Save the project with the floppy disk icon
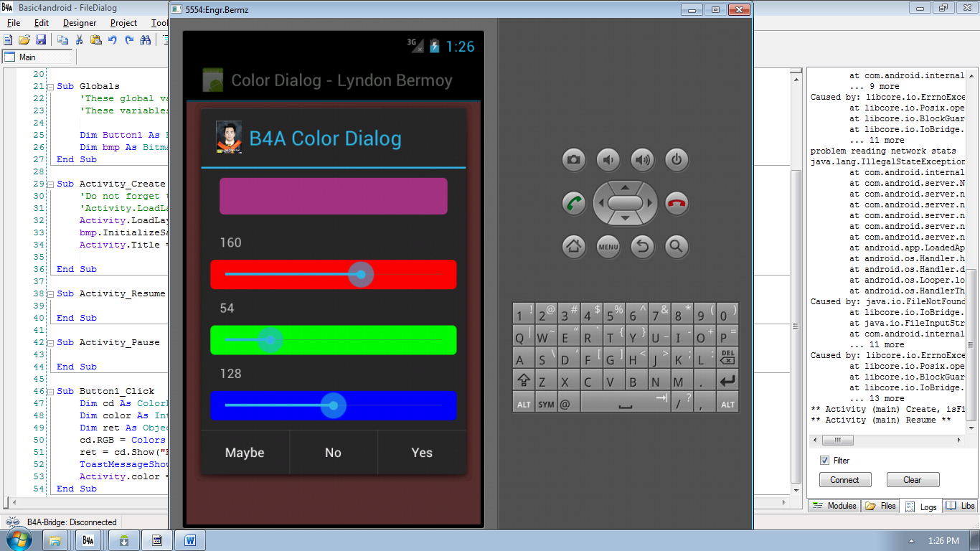Image resolution: width=980 pixels, height=551 pixels. [41, 40]
